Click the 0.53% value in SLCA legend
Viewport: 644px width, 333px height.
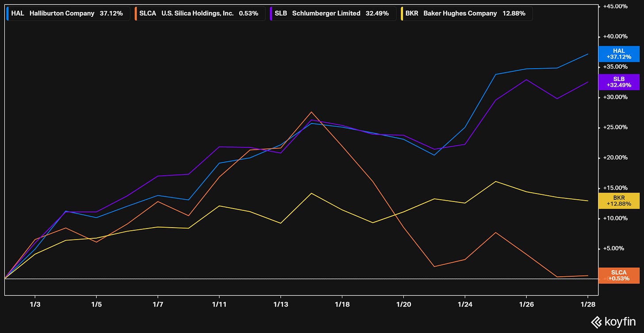(x=249, y=13)
